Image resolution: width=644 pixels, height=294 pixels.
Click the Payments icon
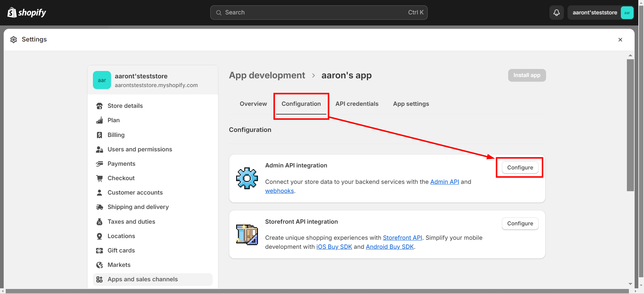click(100, 164)
